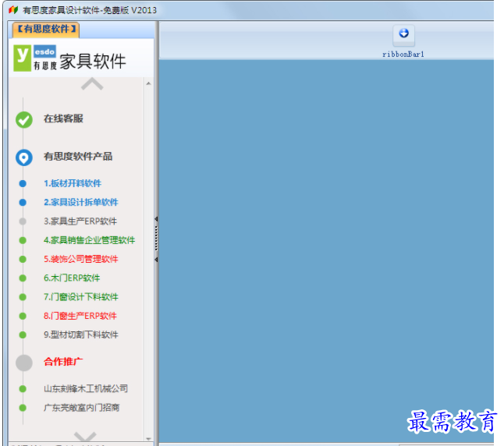The width and height of the screenshot is (504, 446).
Task: Click the ribbonBar1 blue download arrow icon
Action: click(x=403, y=34)
